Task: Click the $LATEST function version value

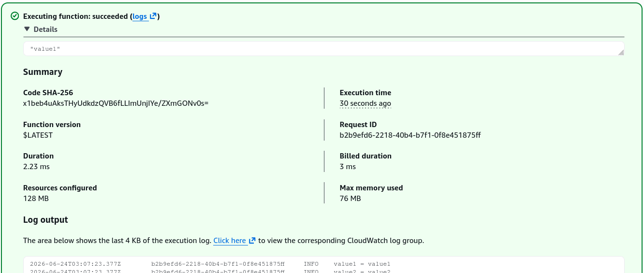Action: (x=38, y=135)
